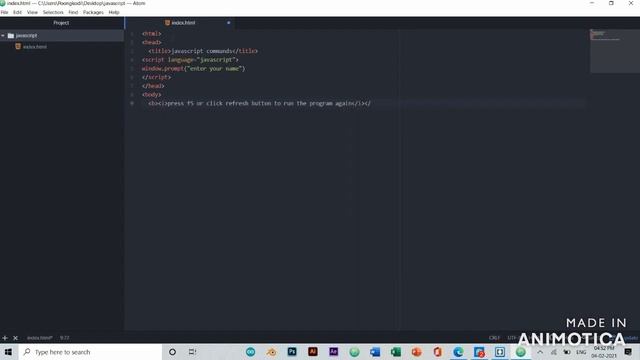Place cursor on the <html> line
Viewport: 640px width, 360px height.
[151, 33]
